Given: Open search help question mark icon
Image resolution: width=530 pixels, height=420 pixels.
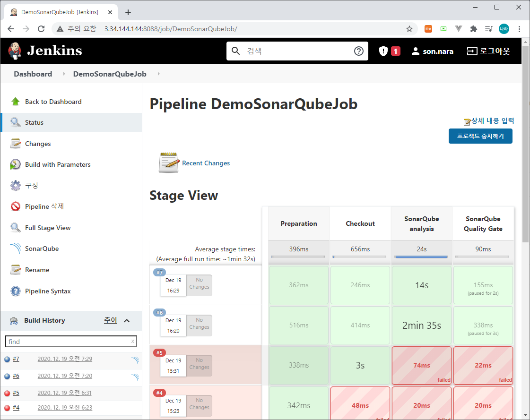Looking at the screenshot, I should coord(359,51).
